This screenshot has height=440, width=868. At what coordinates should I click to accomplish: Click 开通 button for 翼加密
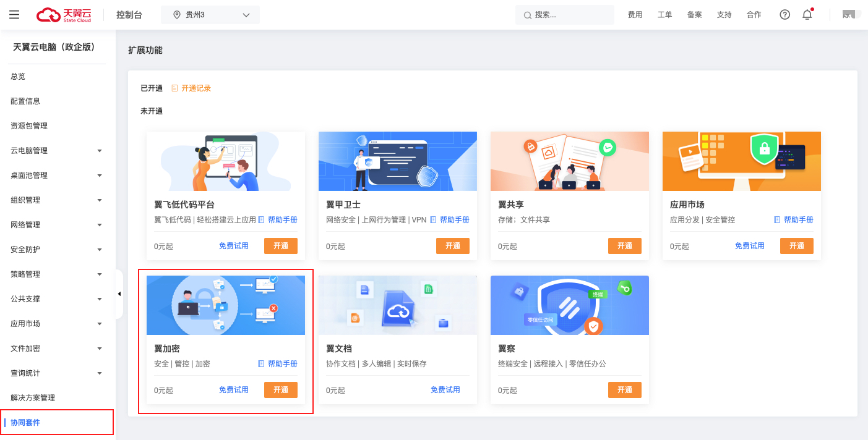click(x=281, y=390)
